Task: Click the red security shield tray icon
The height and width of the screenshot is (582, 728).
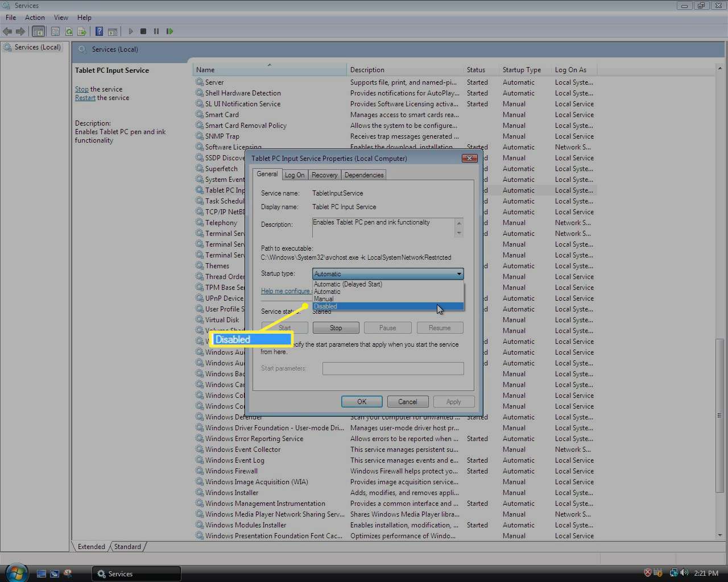Action: point(647,573)
